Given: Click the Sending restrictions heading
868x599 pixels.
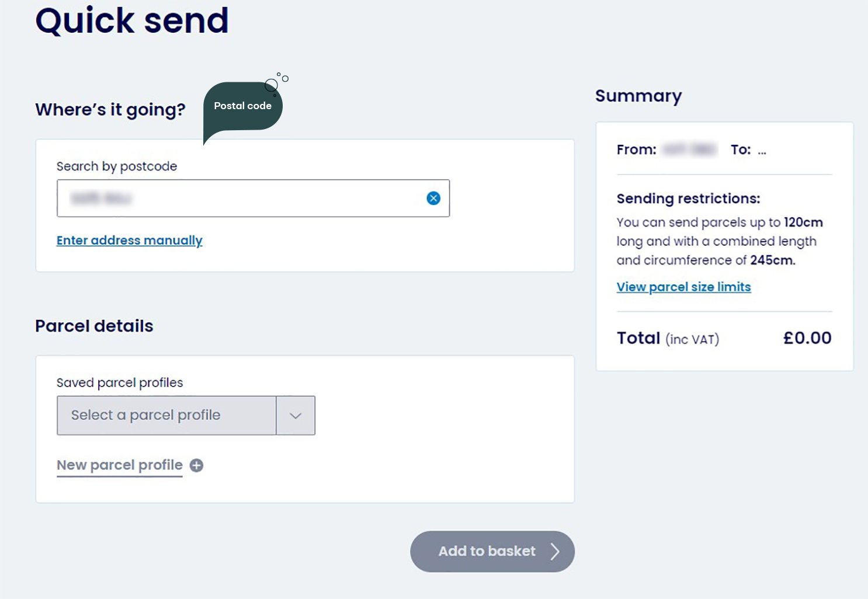Looking at the screenshot, I should [x=688, y=198].
